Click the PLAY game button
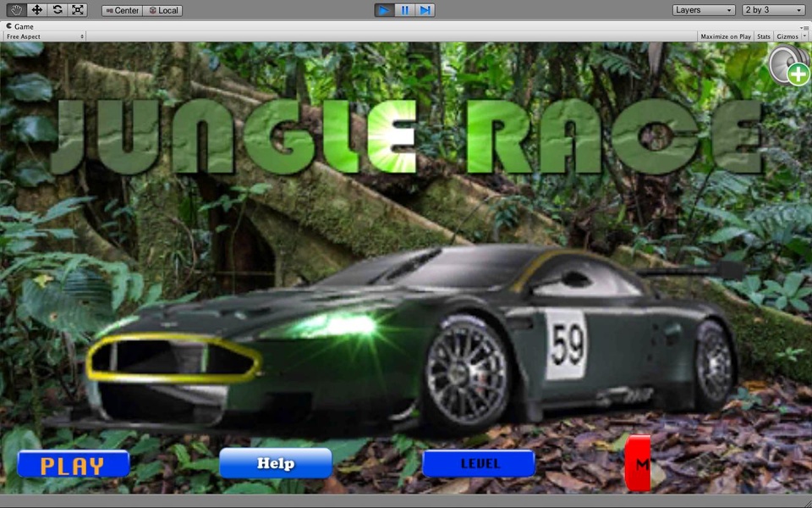The height and width of the screenshot is (508, 812). 73,464
